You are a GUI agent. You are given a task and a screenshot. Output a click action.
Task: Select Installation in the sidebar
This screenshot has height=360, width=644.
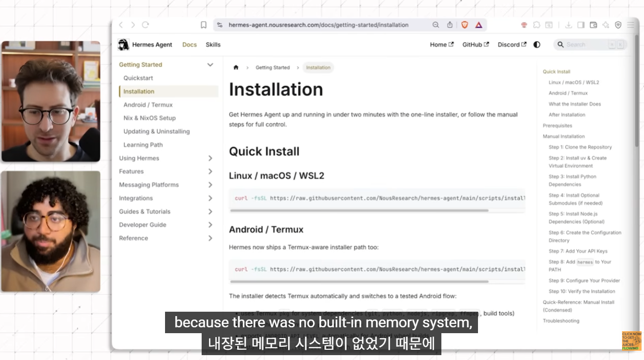[169, 91]
